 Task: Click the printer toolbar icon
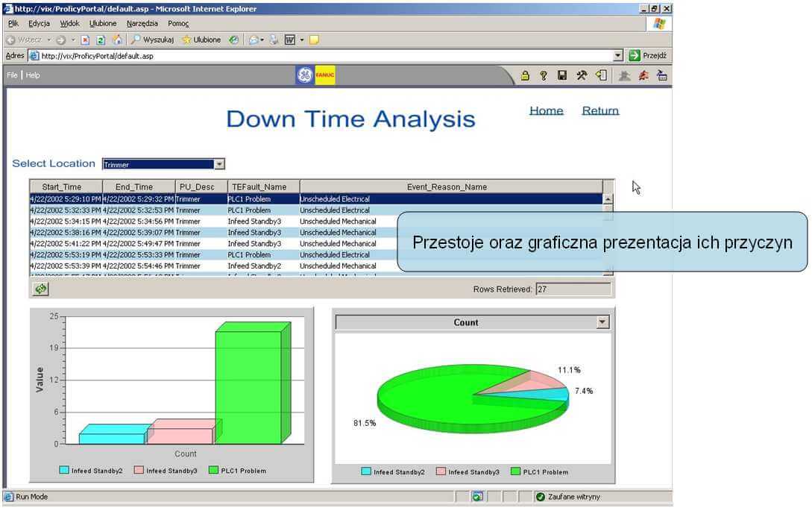[x=274, y=40]
